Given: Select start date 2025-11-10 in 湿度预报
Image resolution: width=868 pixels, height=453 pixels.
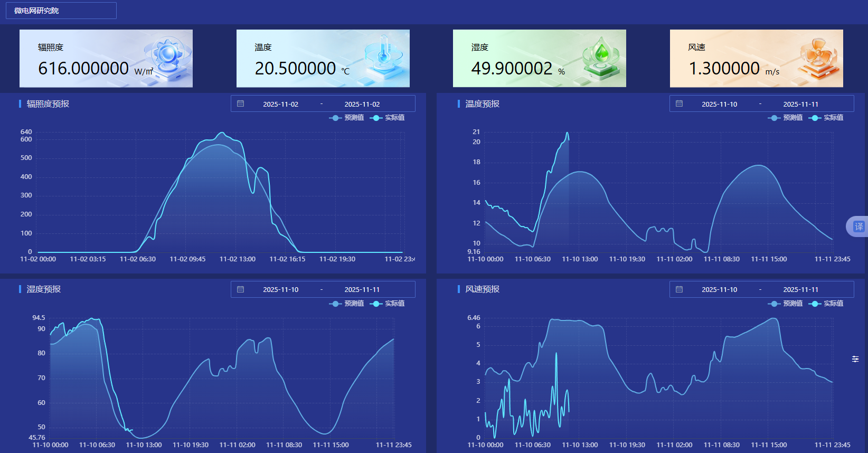Looking at the screenshot, I should pos(281,289).
